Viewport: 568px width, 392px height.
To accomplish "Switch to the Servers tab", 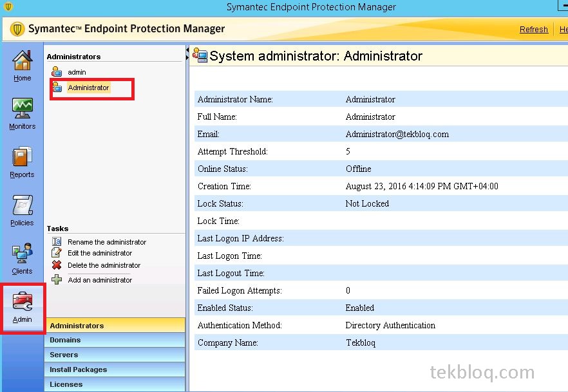I will tap(115, 355).
